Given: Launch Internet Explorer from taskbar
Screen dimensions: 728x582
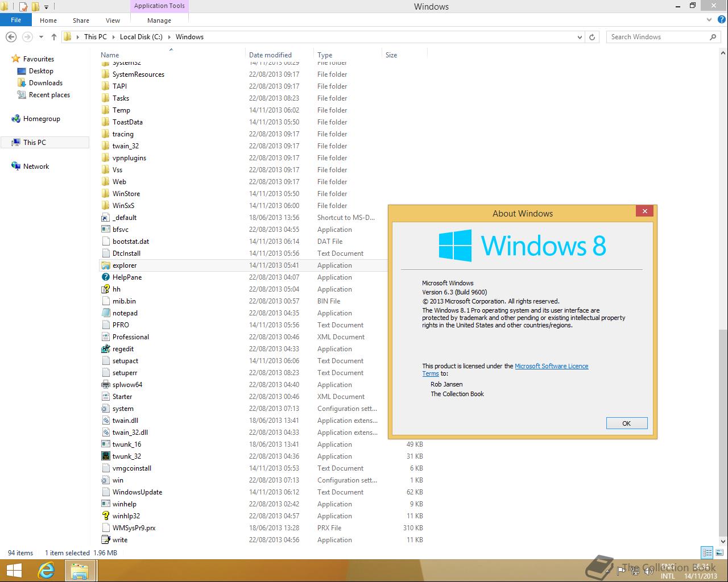Looking at the screenshot, I should [46, 571].
